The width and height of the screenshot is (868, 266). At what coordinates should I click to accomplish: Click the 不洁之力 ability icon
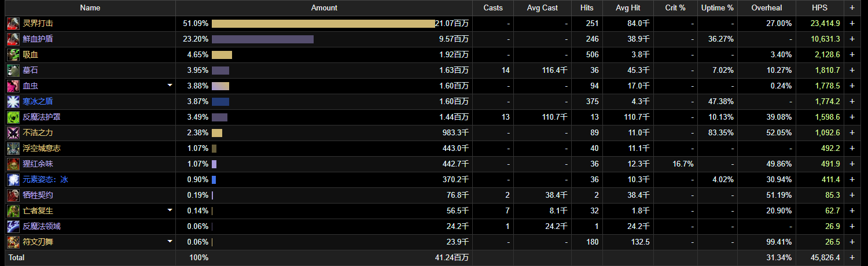coord(13,133)
